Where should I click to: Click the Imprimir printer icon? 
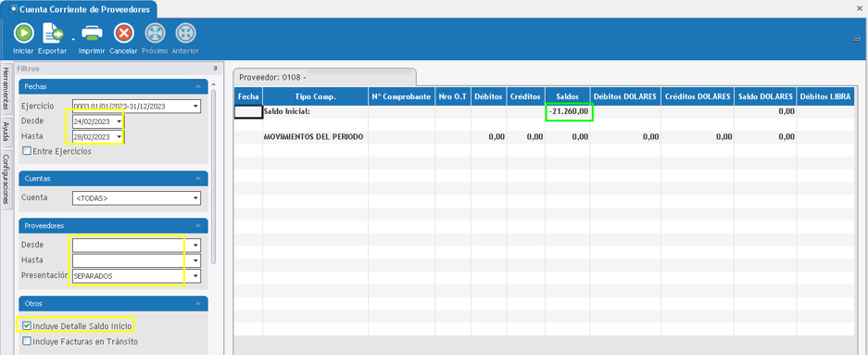[92, 33]
